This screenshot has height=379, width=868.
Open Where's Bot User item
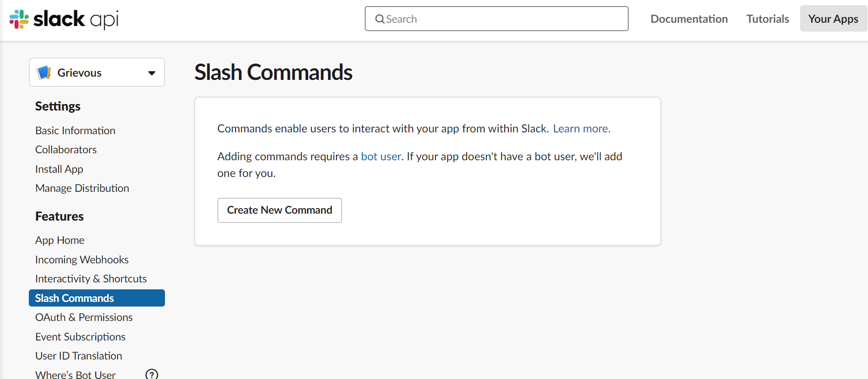(x=75, y=374)
